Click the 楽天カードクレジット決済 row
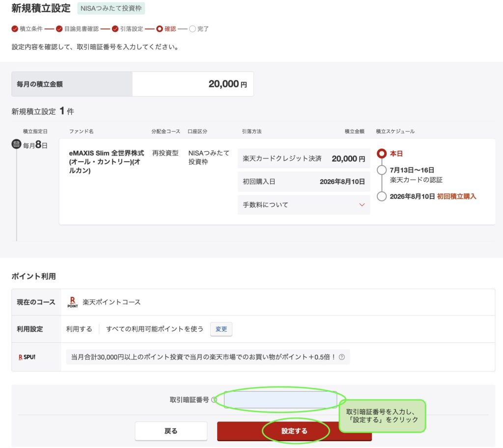 pyautogui.click(x=304, y=159)
